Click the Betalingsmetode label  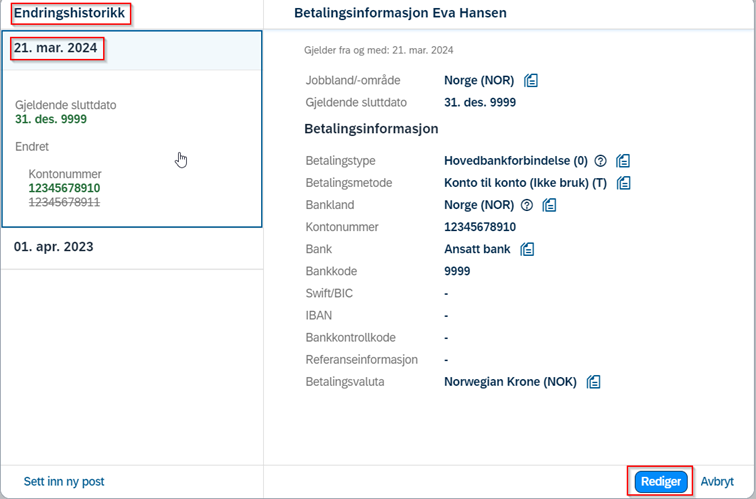coord(349,183)
